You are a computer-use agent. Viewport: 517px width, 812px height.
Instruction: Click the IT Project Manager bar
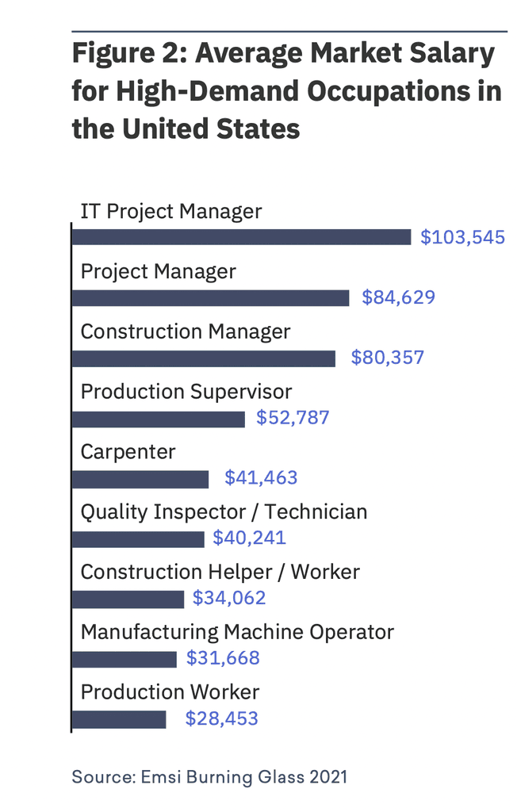tap(242, 237)
